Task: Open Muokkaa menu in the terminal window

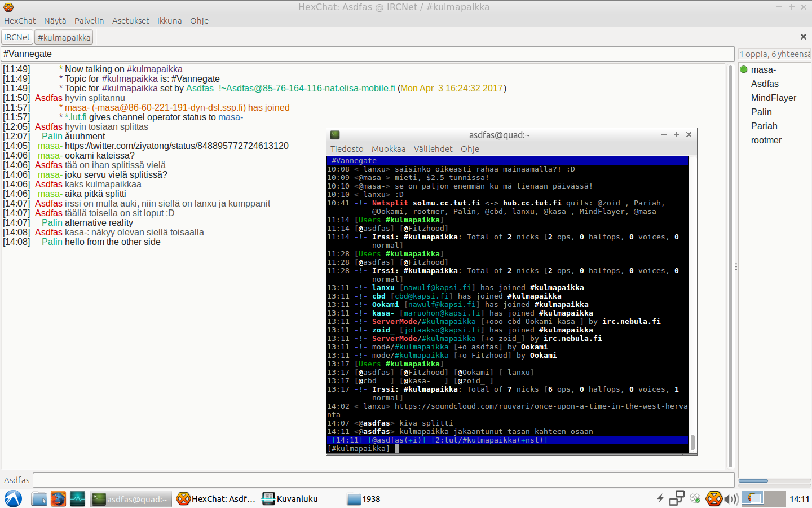Action: click(389, 149)
